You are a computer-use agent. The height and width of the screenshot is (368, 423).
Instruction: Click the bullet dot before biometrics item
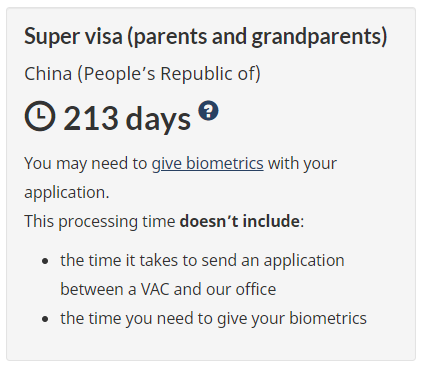coord(46,319)
